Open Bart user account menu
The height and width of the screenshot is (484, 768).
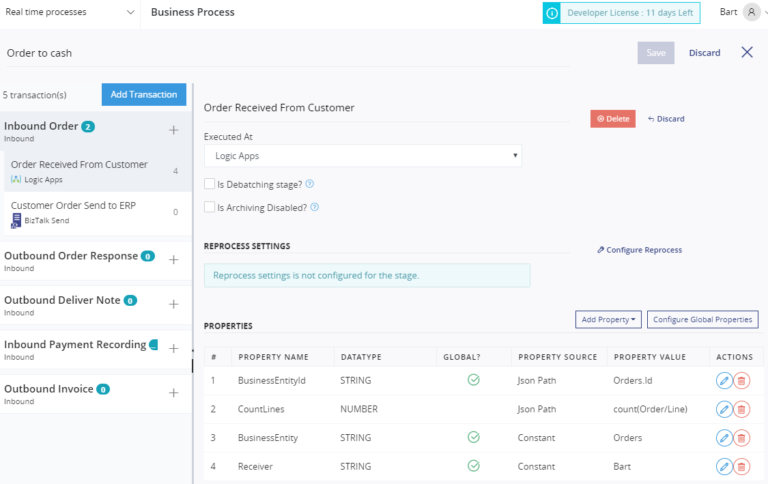click(x=740, y=12)
